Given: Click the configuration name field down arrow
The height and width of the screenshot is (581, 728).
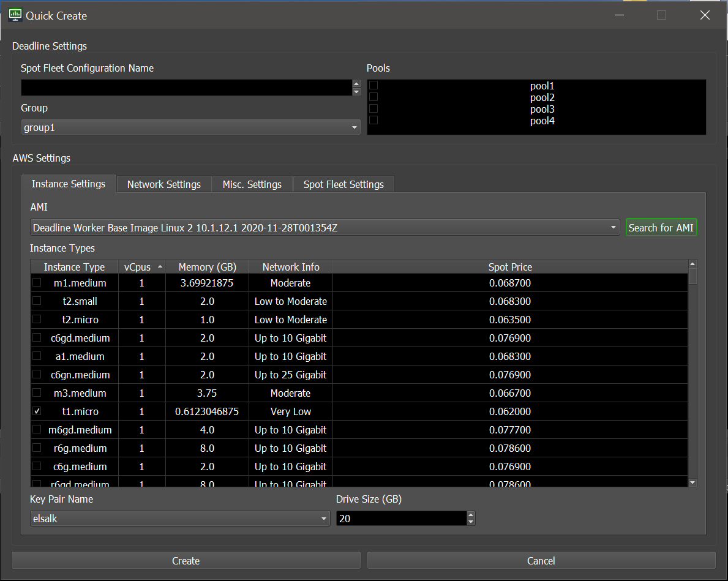Looking at the screenshot, I should point(356,91).
